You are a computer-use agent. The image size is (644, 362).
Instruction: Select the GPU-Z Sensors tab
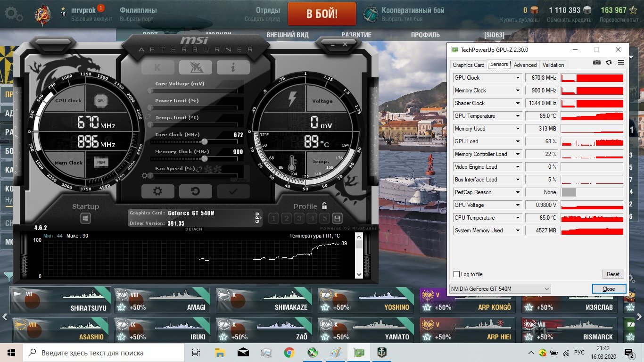(x=499, y=64)
